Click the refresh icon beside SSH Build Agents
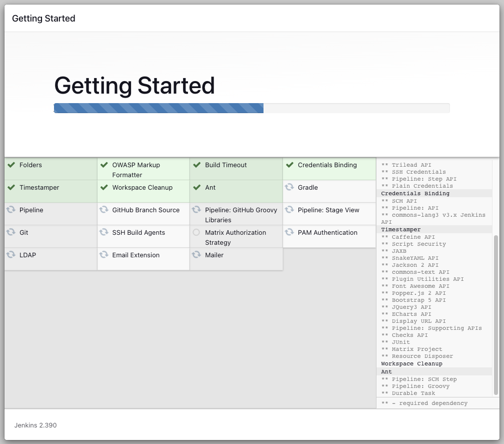504x444 pixels. tap(104, 232)
